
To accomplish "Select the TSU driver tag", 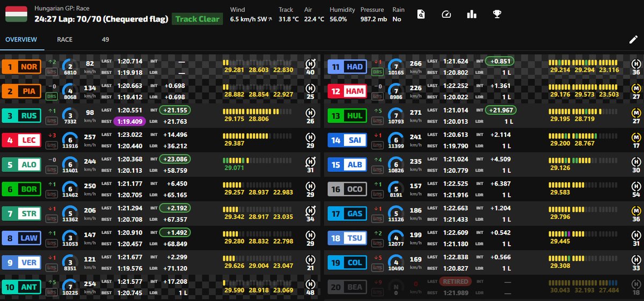I will click(347, 238).
